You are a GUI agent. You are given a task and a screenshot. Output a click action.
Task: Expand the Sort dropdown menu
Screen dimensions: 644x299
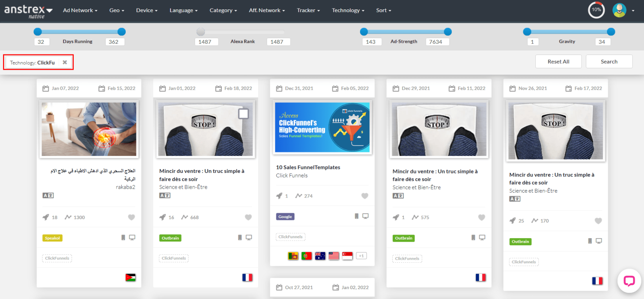click(x=383, y=10)
